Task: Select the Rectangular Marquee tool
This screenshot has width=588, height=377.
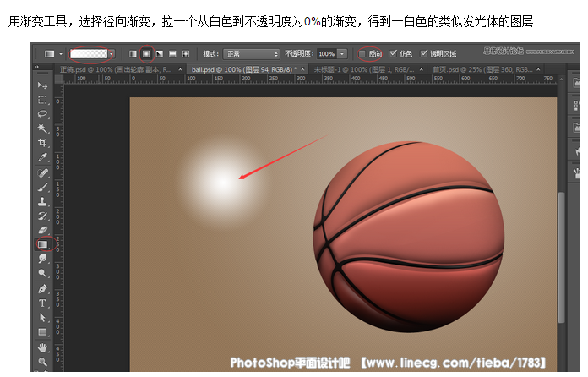Action: [42, 100]
